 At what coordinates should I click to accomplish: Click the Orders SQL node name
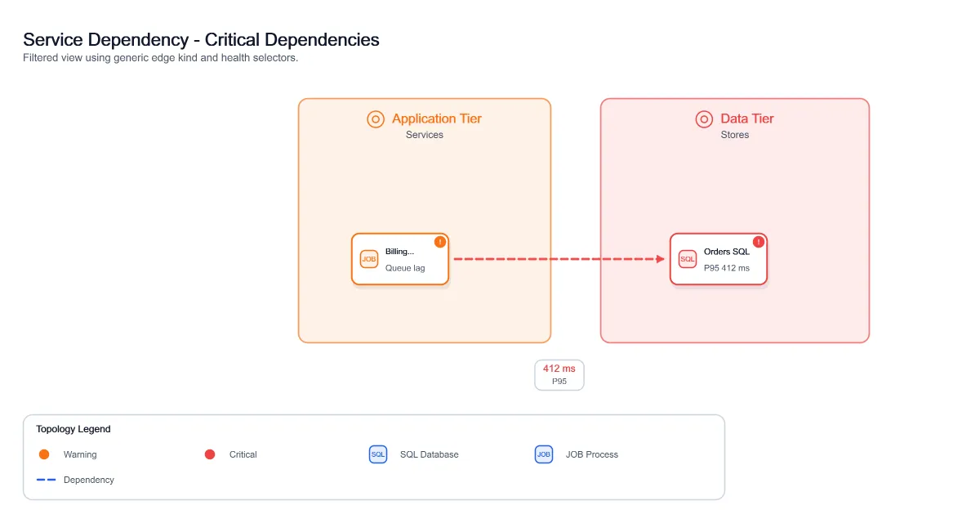point(727,252)
